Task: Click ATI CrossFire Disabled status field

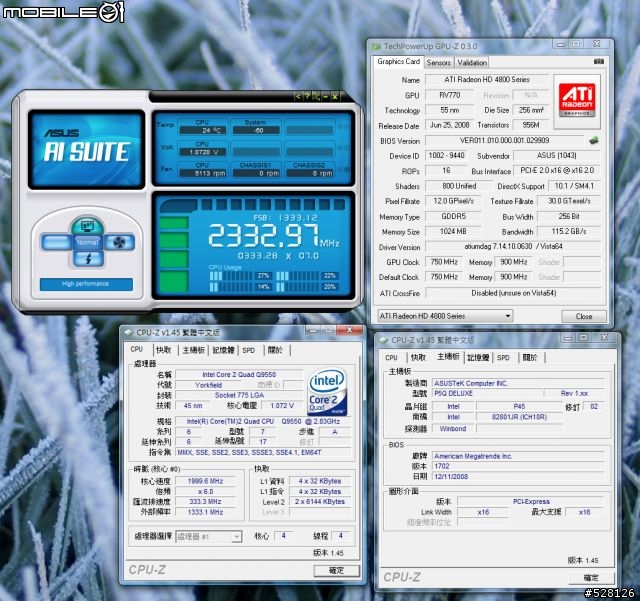Action: coord(513,293)
